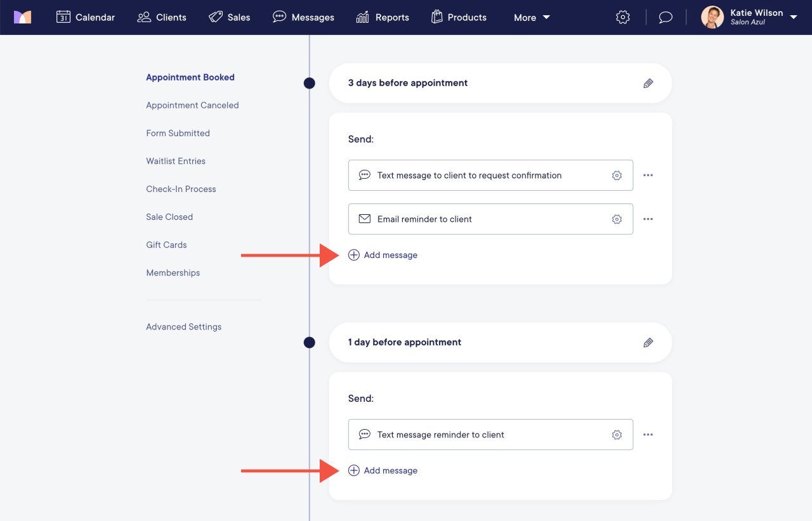Open the Sales section
Screen dimensions: 812x521
[x=230, y=17]
